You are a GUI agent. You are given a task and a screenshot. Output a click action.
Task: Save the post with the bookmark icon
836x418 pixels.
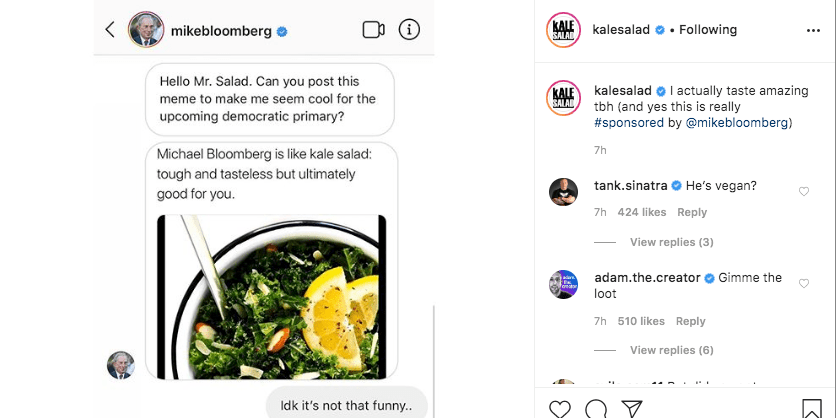coord(812,409)
